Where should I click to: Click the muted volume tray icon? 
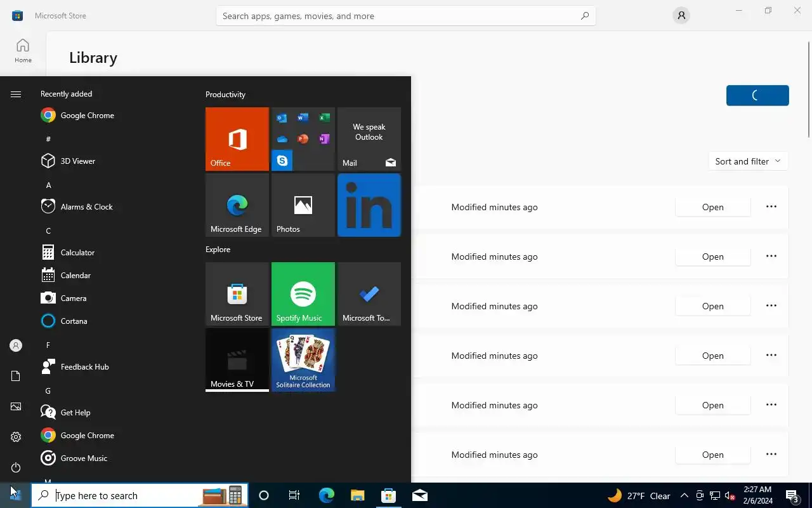(x=730, y=496)
